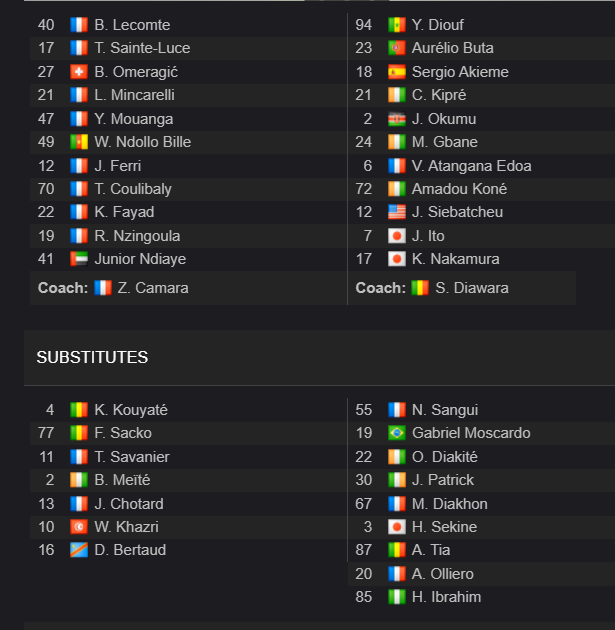Image resolution: width=615 pixels, height=630 pixels.
Task: Click the Kenya flag beside J. Okumu
Action: [x=396, y=119]
